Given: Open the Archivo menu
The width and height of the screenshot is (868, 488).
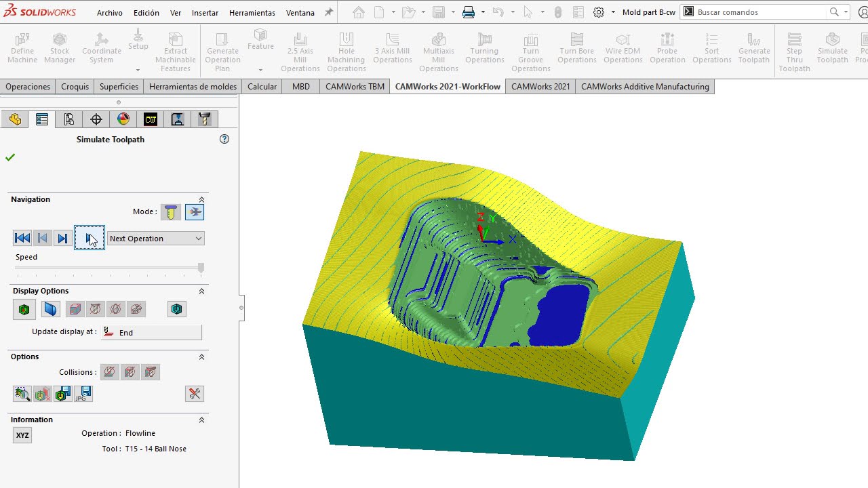Looking at the screenshot, I should [110, 12].
